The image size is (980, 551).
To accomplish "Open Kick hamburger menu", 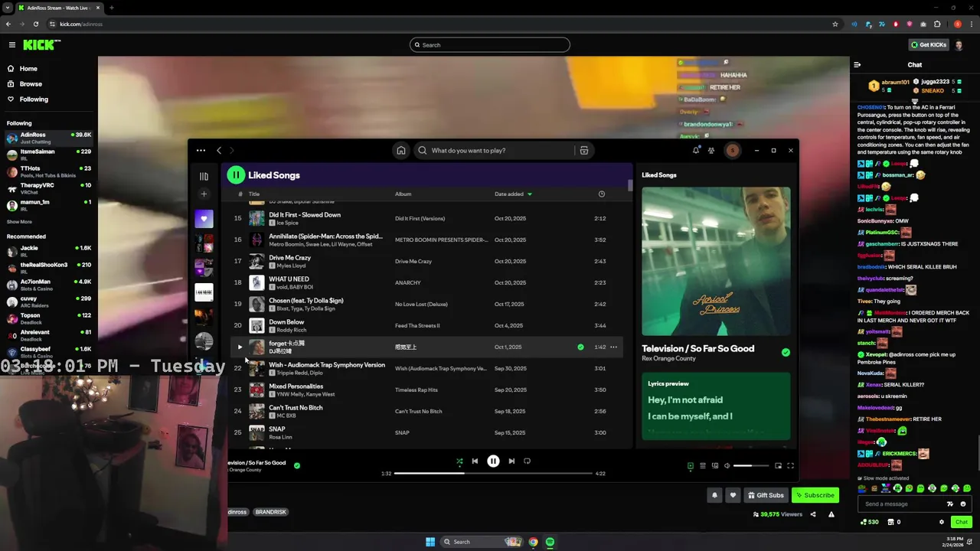I will pyautogui.click(x=11, y=45).
